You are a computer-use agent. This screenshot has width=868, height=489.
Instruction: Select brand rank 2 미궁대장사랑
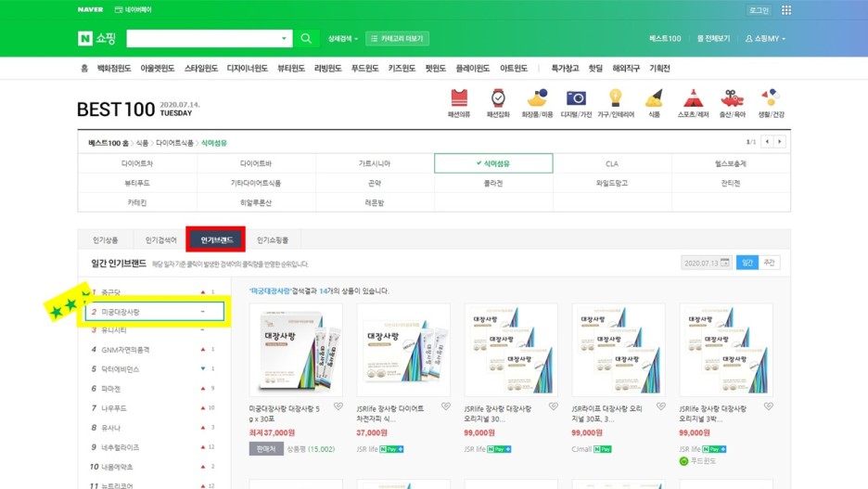(155, 312)
